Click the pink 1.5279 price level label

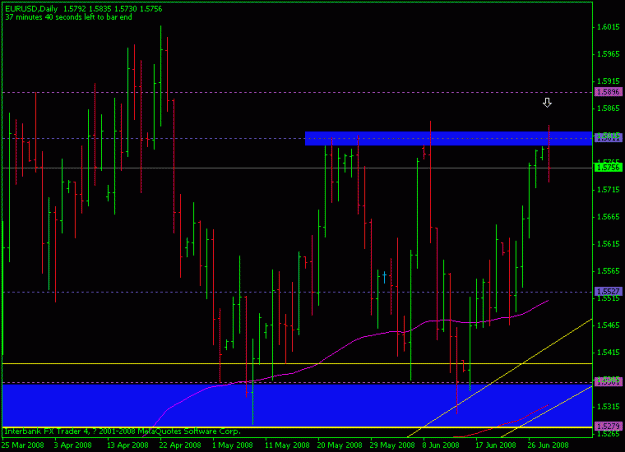point(608,426)
